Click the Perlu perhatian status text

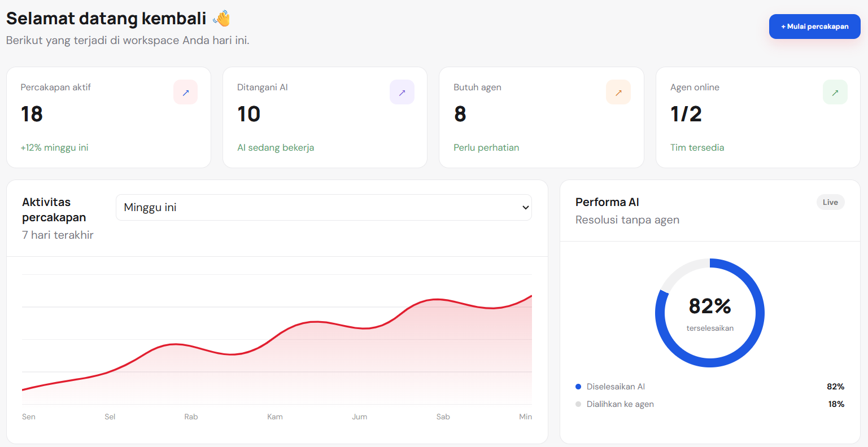pos(486,147)
